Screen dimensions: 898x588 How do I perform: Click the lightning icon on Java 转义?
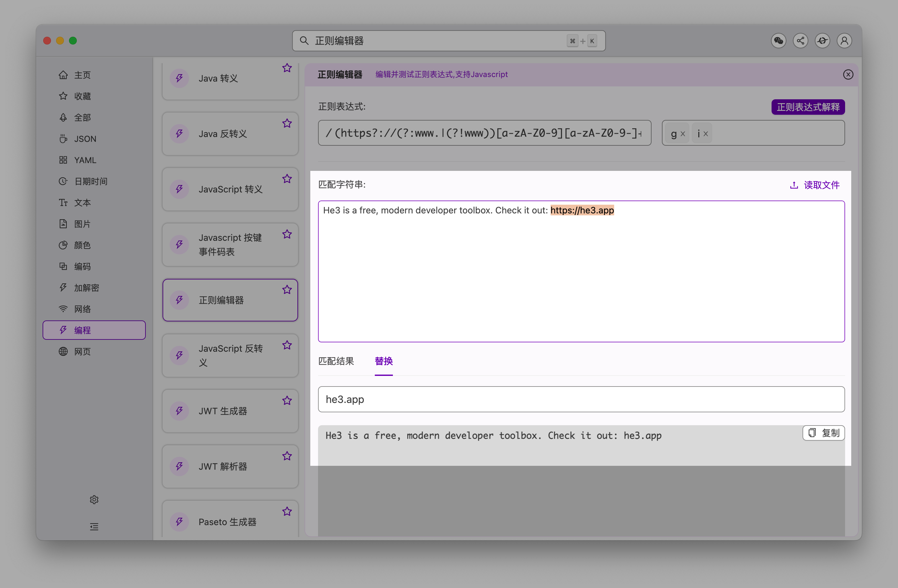pos(179,78)
